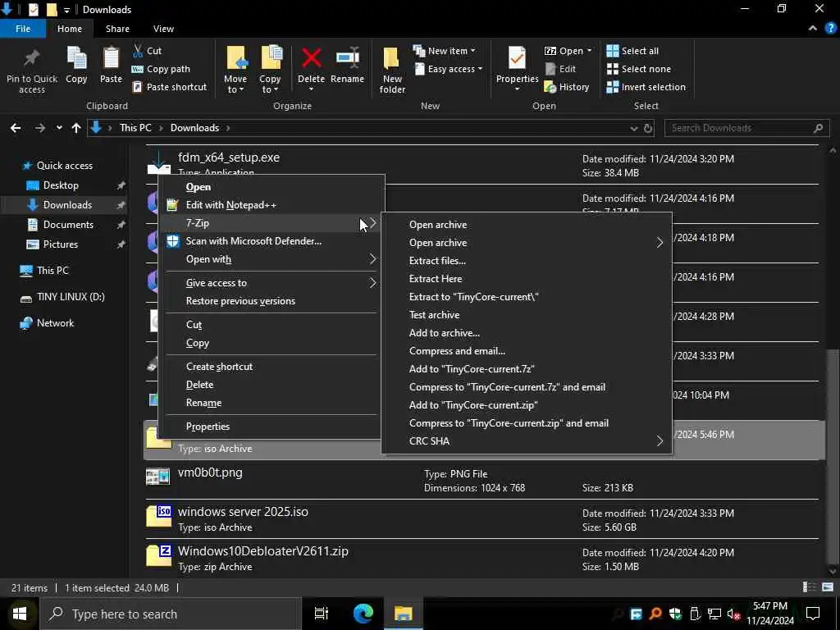Select This PC in navigation pane
This screenshot has height=630, width=840.
click(52, 271)
